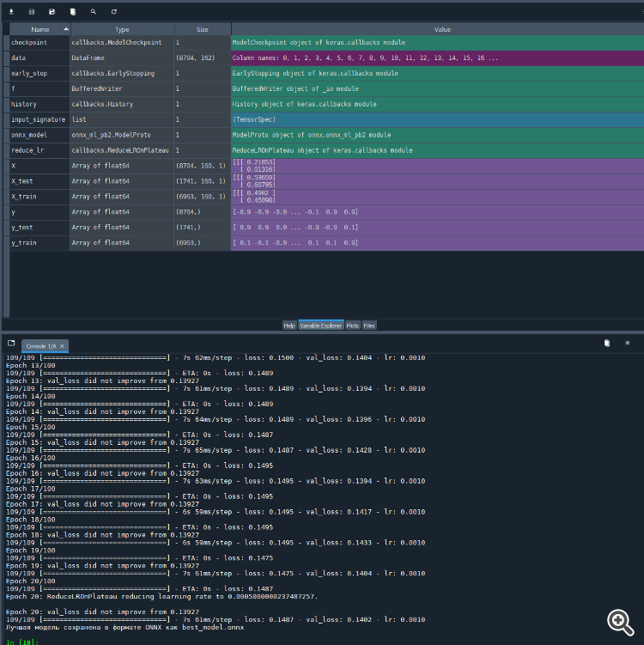Select the f variable name cell
This screenshot has height=645, width=644.
coord(39,88)
